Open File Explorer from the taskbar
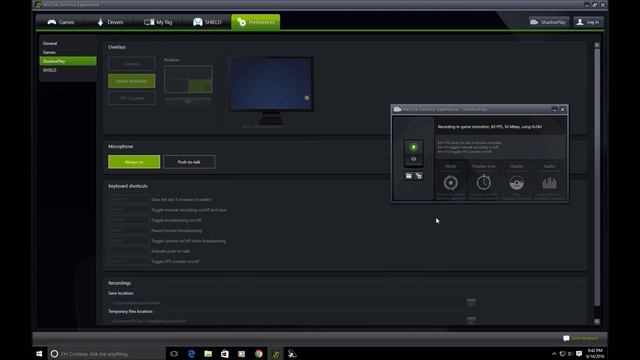 (208, 354)
